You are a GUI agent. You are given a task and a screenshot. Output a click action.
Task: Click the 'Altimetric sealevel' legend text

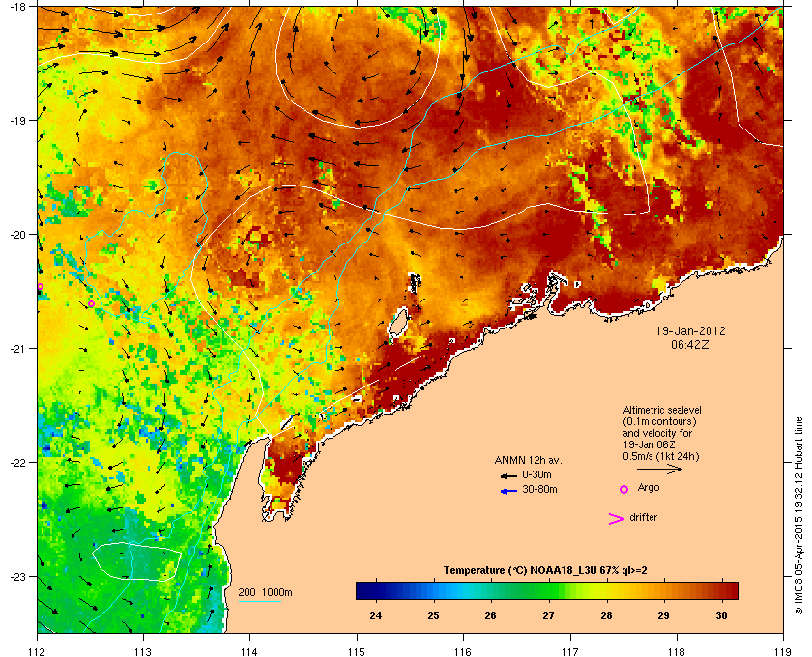click(662, 410)
